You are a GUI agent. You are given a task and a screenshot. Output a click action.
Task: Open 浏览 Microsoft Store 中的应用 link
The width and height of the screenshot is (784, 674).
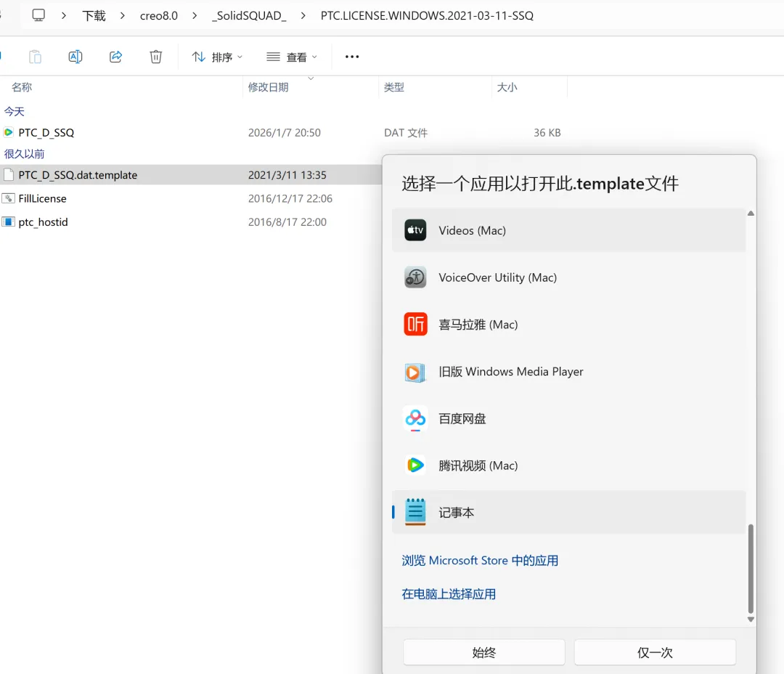[480, 560]
